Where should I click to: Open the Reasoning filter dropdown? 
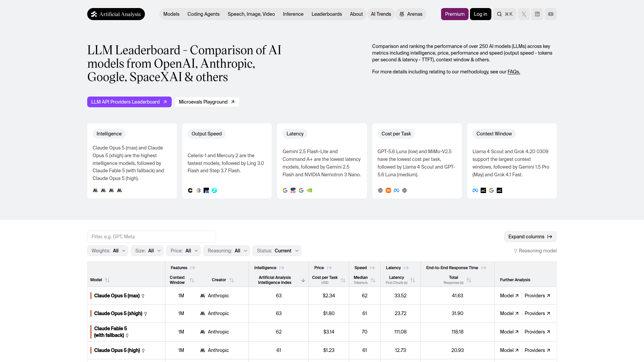click(x=226, y=251)
